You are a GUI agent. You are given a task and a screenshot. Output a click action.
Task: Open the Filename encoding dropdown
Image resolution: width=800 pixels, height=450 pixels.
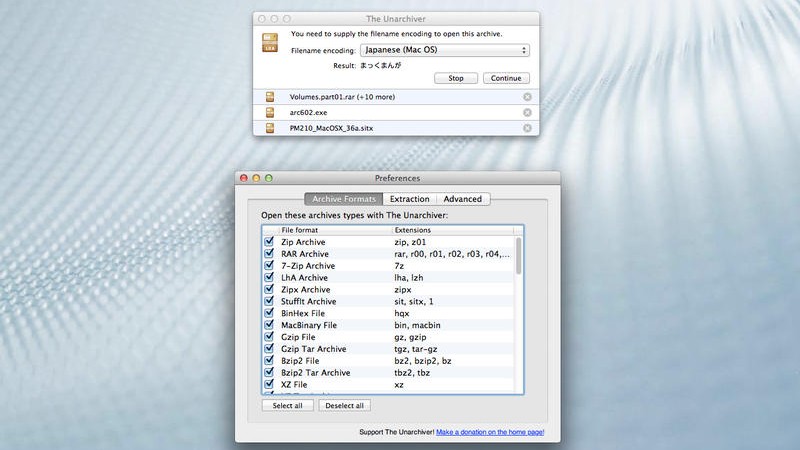444,49
